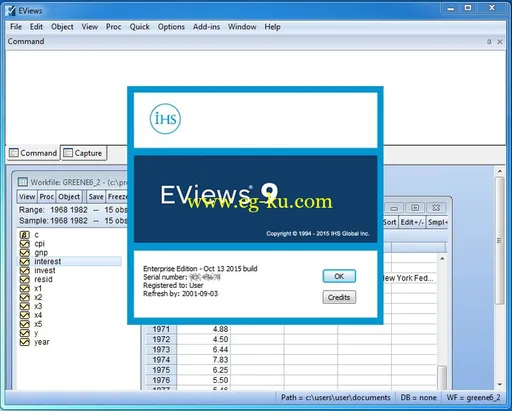Close the series window

[x=436, y=208]
